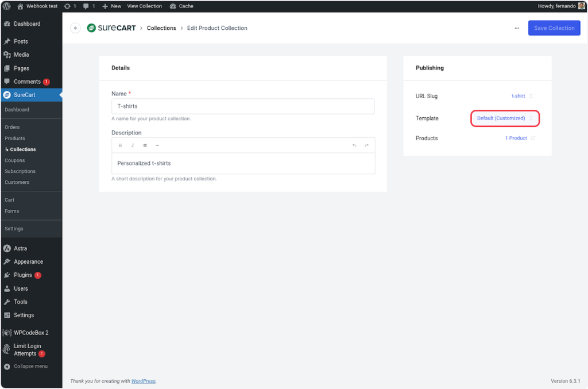588x389 pixels.
Task: Click the undo arrow in Description toolbar
Action: [x=354, y=145]
